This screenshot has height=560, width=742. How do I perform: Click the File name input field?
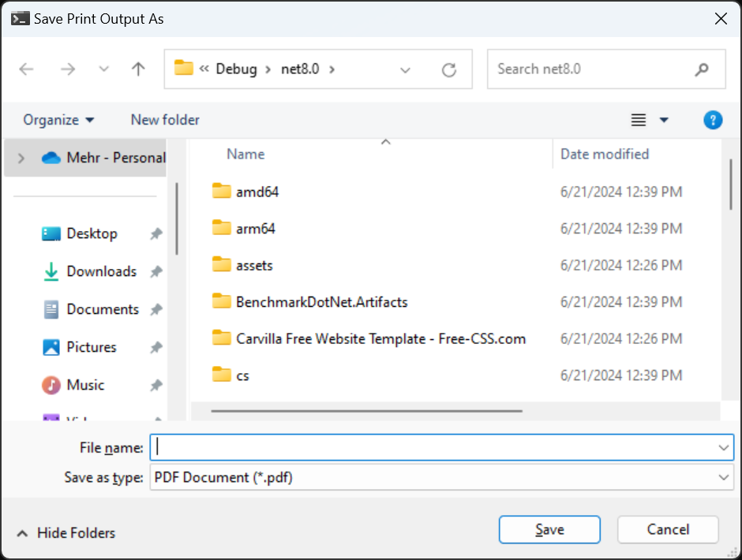434,447
